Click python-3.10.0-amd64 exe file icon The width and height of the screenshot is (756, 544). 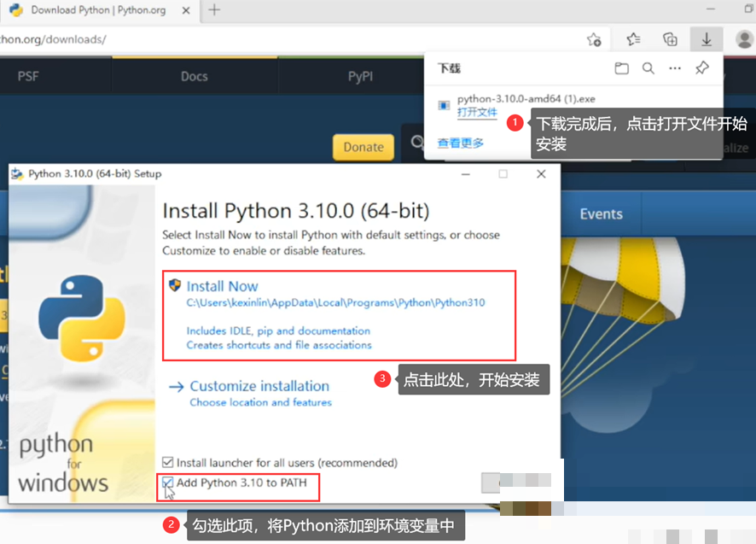(x=444, y=105)
